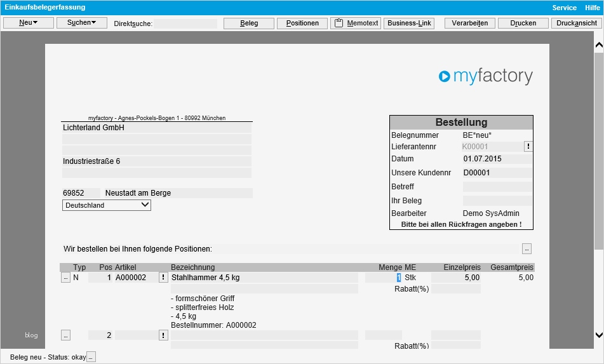Click the Beleg button
The height and width of the screenshot is (364, 604).
click(x=249, y=23)
